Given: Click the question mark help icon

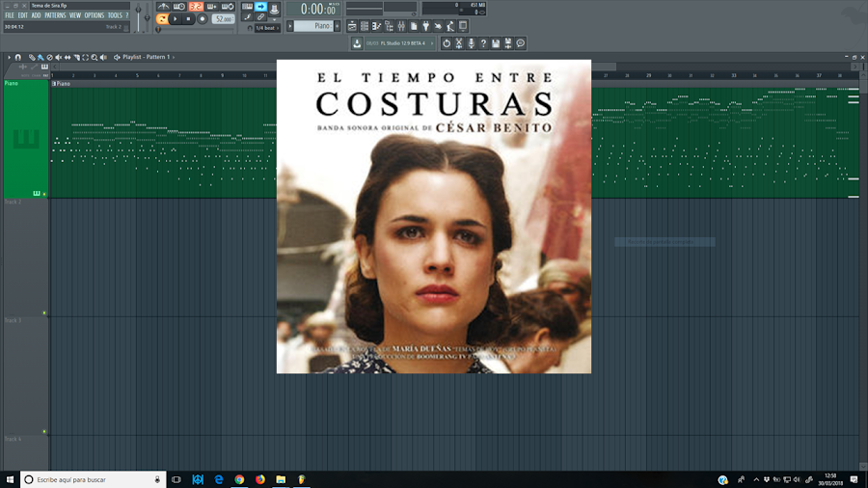Looking at the screenshot, I should point(483,43).
